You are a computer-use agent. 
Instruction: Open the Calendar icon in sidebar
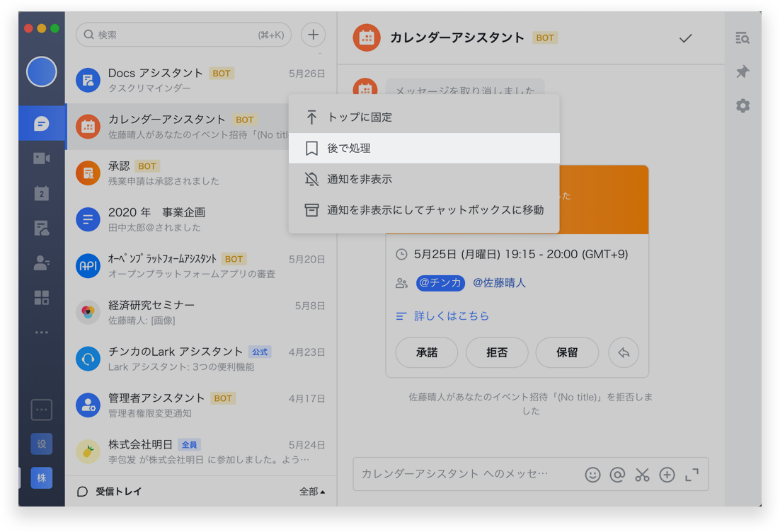pyautogui.click(x=42, y=193)
